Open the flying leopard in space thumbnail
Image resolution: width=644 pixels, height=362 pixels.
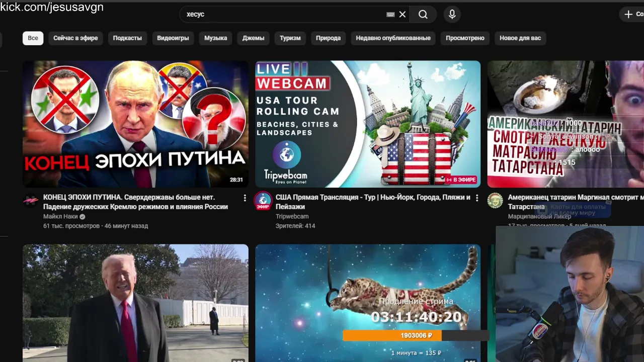[x=368, y=303]
